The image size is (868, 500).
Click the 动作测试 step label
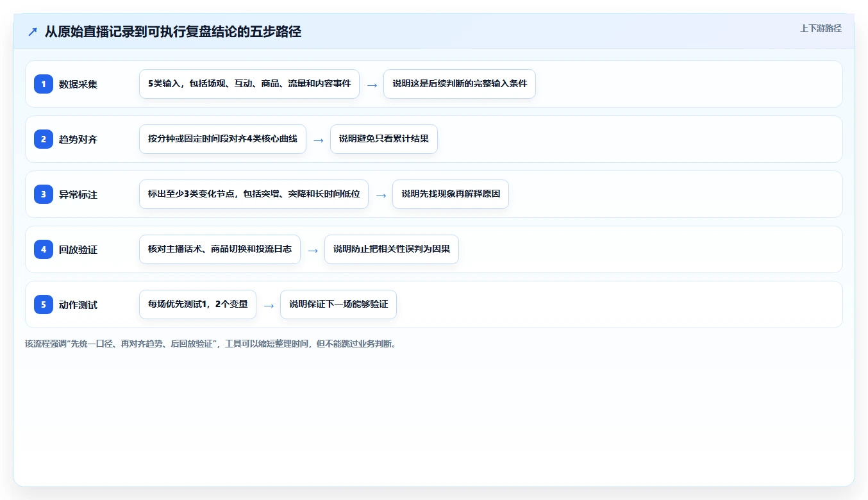click(x=78, y=304)
